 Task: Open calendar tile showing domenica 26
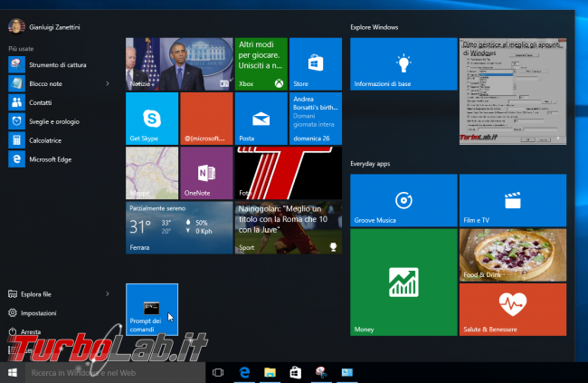pos(316,119)
